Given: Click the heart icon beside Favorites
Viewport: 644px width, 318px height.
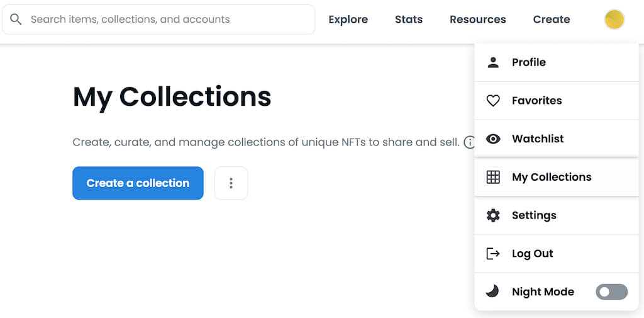Looking at the screenshot, I should pos(493,101).
